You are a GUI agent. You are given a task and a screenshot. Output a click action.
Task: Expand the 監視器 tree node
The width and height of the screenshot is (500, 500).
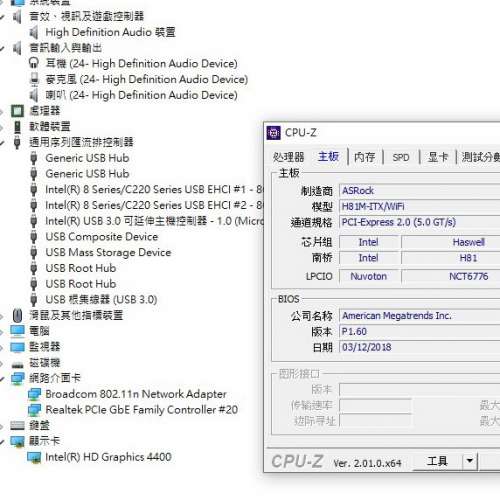[x=2, y=348]
